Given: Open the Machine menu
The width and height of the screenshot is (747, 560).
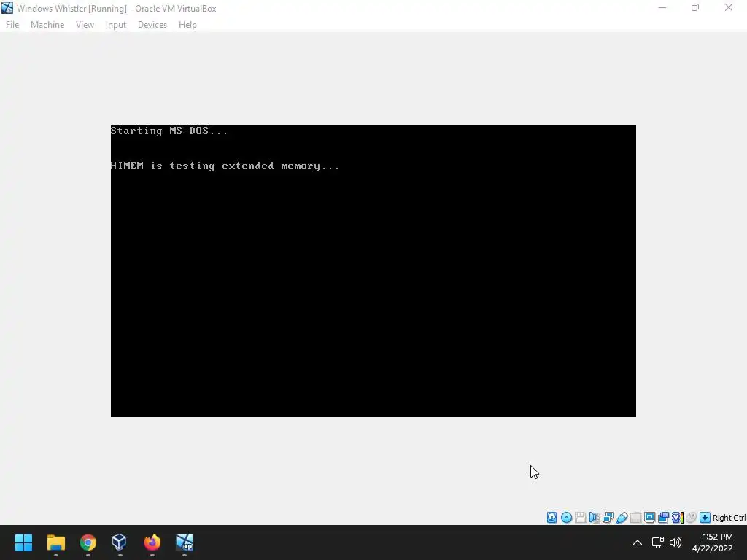Looking at the screenshot, I should (x=47, y=25).
